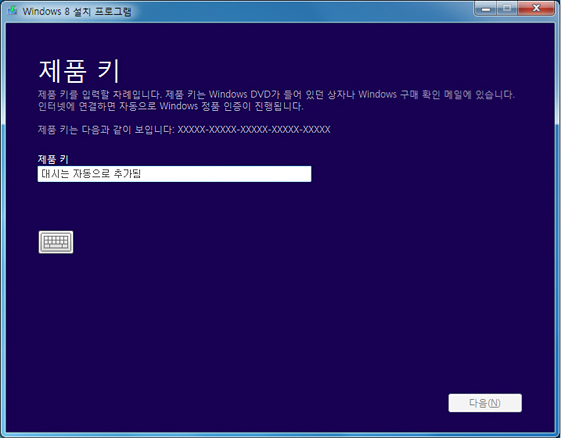This screenshot has width=561, height=438.
Task: Minimize the Windows 8 setup window
Action: [485, 9]
